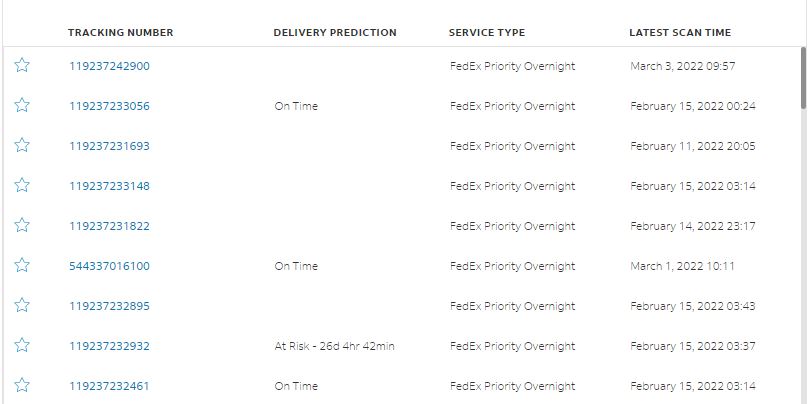The width and height of the screenshot is (809, 404).
Task: Mark 119237233148 as starred
Action: coord(22,185)
